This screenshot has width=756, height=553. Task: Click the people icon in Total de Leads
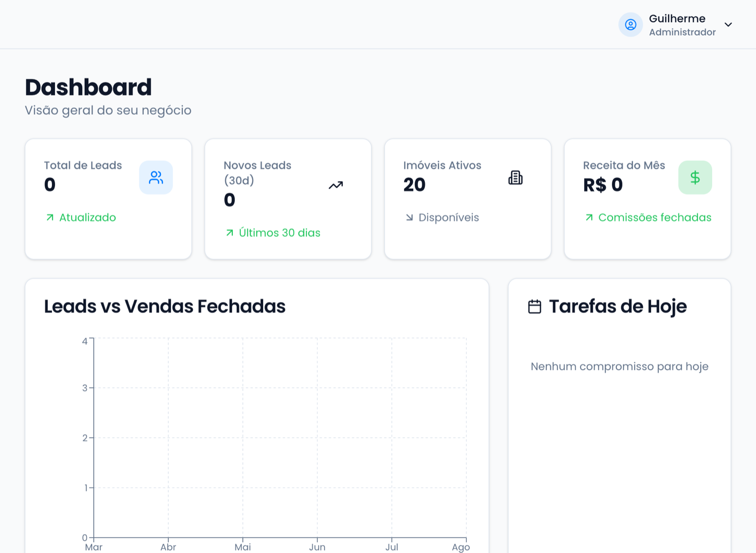156,177
